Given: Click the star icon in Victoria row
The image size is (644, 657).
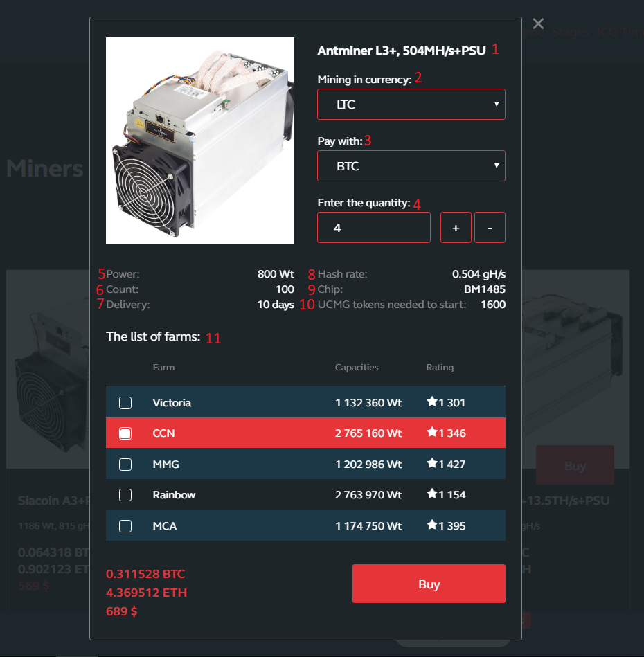Looking at the screenshot, I should (x=432, y=402).
